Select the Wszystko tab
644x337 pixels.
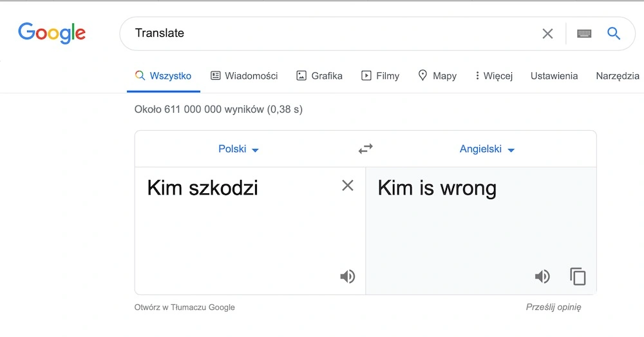click(164, 76)
